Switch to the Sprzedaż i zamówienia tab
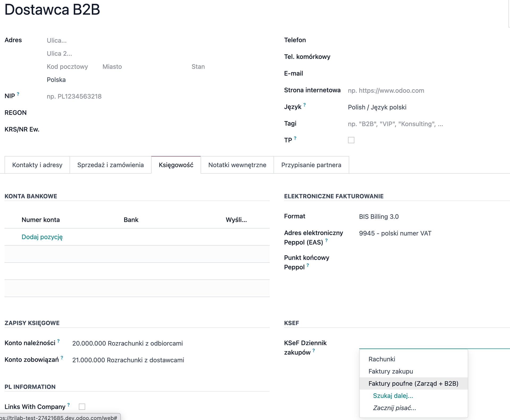Viewport: 510px width, 420px height. tap(110, 165)
